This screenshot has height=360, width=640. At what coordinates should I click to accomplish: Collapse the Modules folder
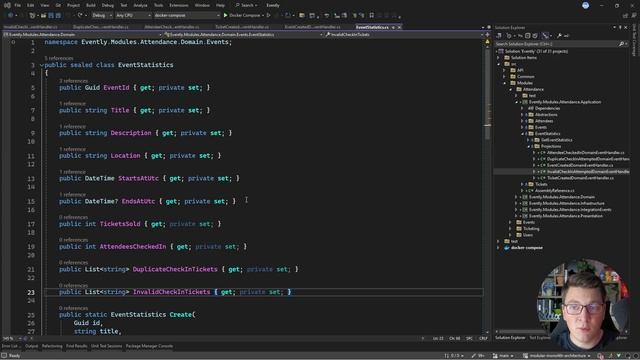pos(504,83)
